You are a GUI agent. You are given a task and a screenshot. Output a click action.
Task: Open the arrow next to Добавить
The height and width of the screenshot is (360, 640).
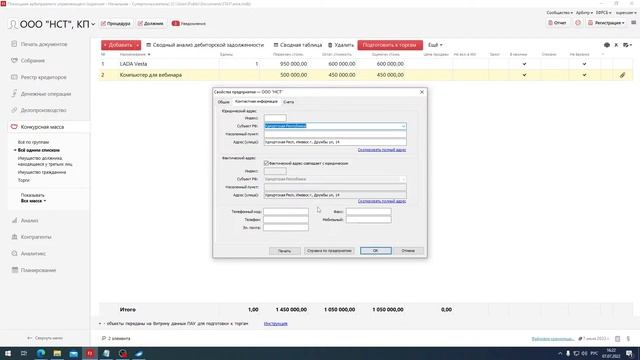pyautogui.click(x=138, y=45)
